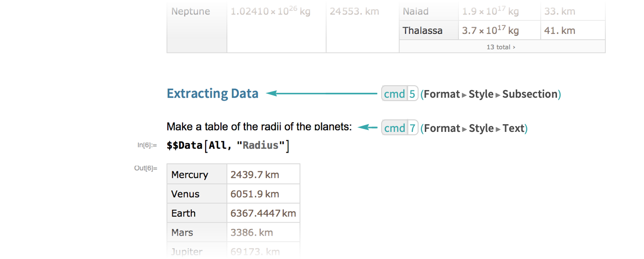Expand the "13 total" moons list
The height and width of the screenshot is (259, 644).
pyautogui.click(x=501, y=47)
